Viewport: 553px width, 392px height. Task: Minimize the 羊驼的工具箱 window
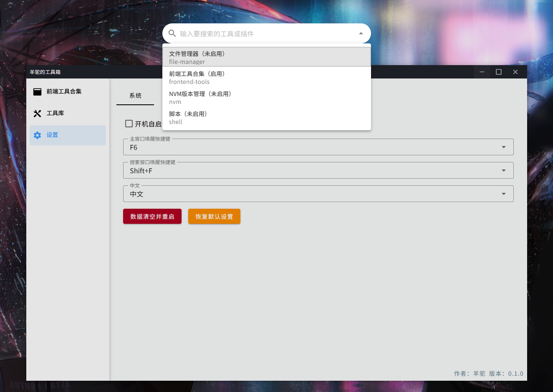click(x=482, y=72)
